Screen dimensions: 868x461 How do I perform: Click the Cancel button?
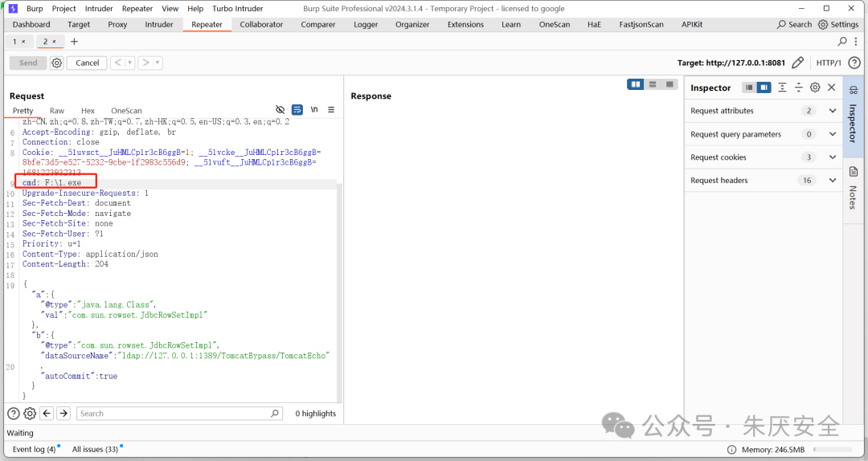87,63
